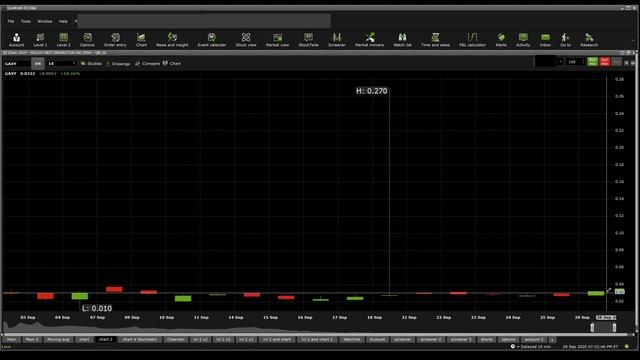Click the Delayed 15 min status indicator
The height and width of the screenshot is (360, 640).
click(x=531, y=347)
